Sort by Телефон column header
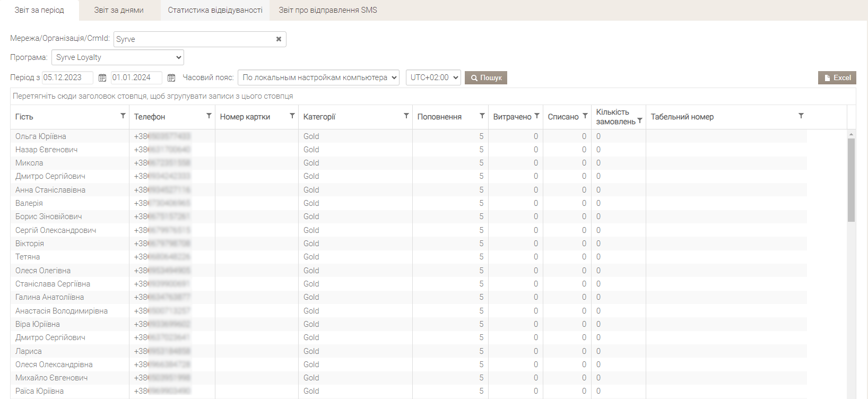The width and height of the screenshot is (868, 399). tap(150, 117)
